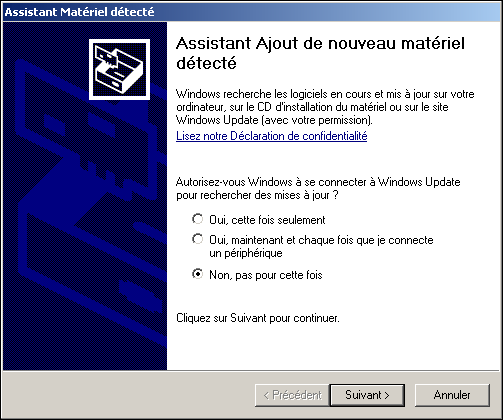Click the "Oui, maintenant et chaque fois que je connecte" label
503x420 pixels.
pos(321,240)
